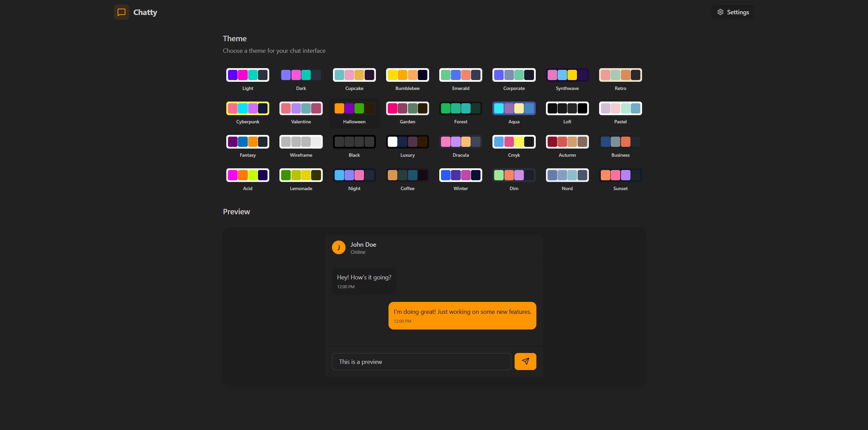This screenshot has height=430, width=868.
Task: Click the Sunset theme label
Action: [620, 188]
